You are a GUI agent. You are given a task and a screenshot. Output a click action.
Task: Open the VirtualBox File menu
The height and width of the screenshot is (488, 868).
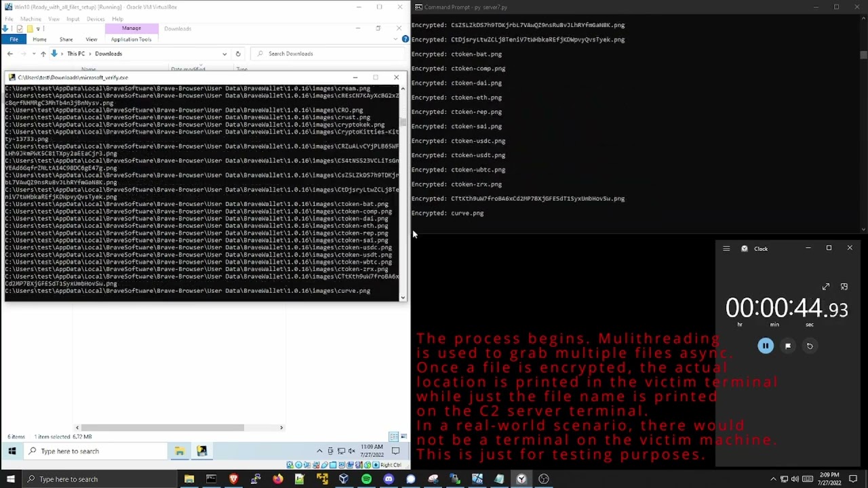(x=9, y=19)
